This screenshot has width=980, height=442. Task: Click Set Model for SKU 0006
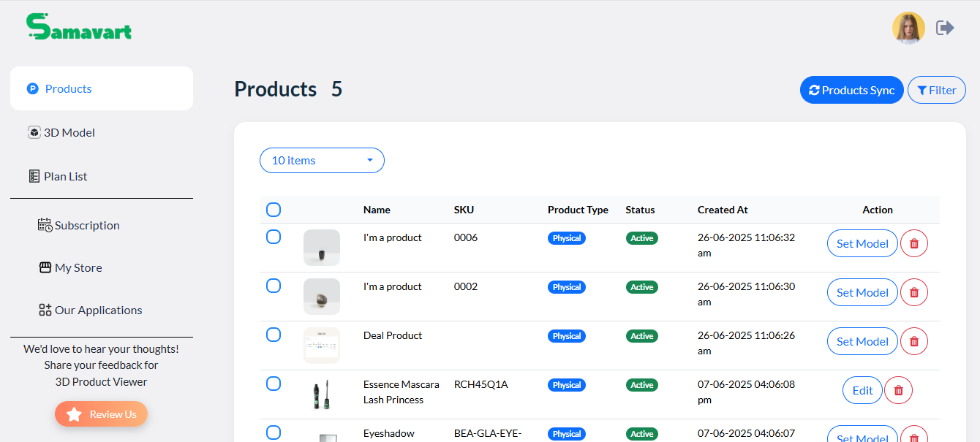pyautogui.click(x=862, y=243)
